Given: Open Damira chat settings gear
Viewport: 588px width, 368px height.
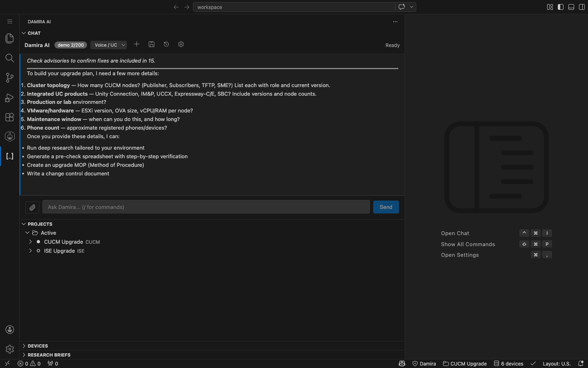Looking at the screenshot, I should click(x=181, y=44).
